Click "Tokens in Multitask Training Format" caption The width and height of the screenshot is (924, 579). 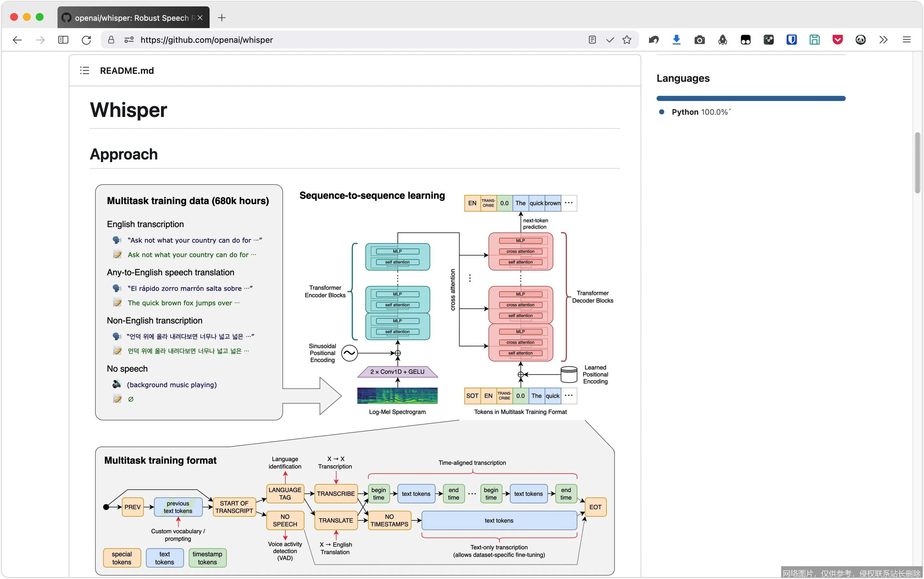[x=520, y=412]
